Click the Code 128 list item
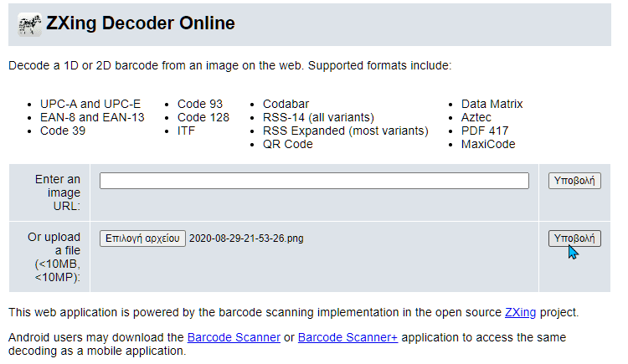This screenshot has width=628, height=364. 203,117
